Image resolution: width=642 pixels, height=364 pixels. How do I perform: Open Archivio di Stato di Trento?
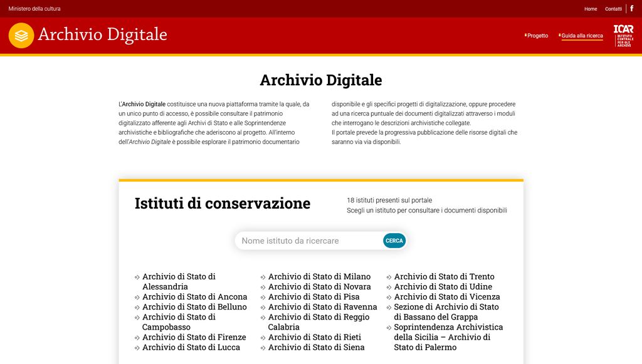445,276
